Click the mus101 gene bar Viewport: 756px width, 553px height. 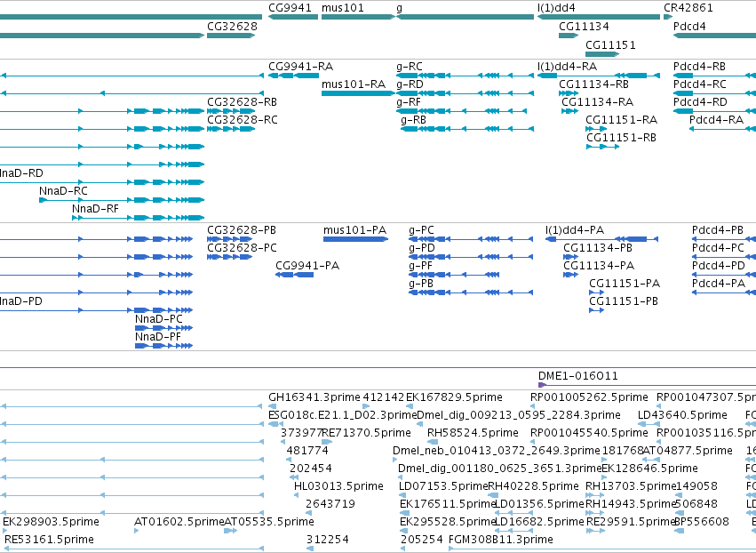pos(358,17)
